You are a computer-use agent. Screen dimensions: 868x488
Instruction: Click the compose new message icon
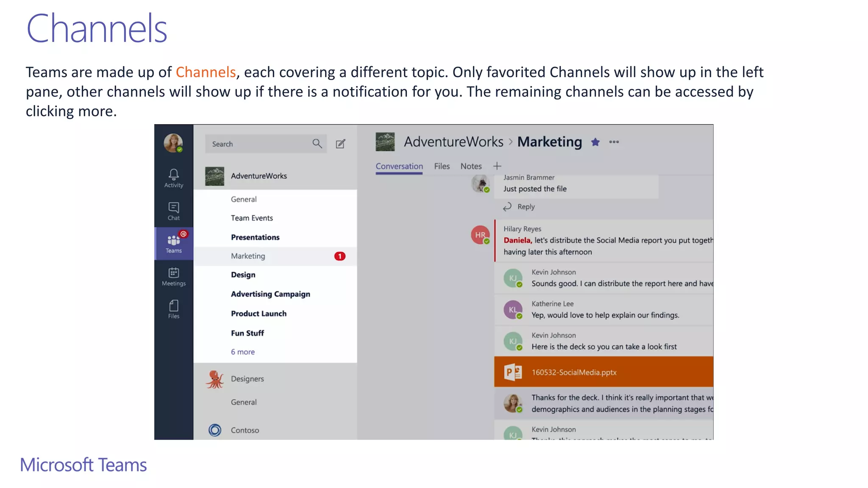340,144
